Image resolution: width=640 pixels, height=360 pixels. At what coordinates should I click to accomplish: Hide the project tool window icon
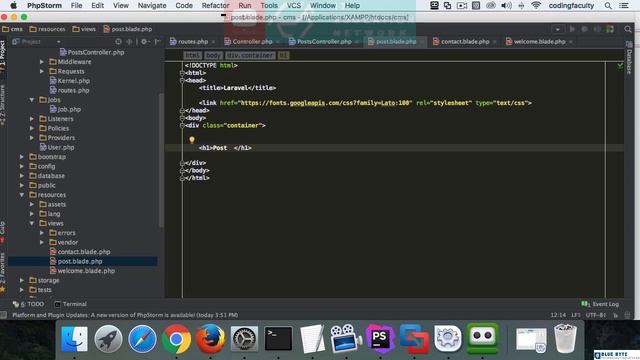click(157, 42)
